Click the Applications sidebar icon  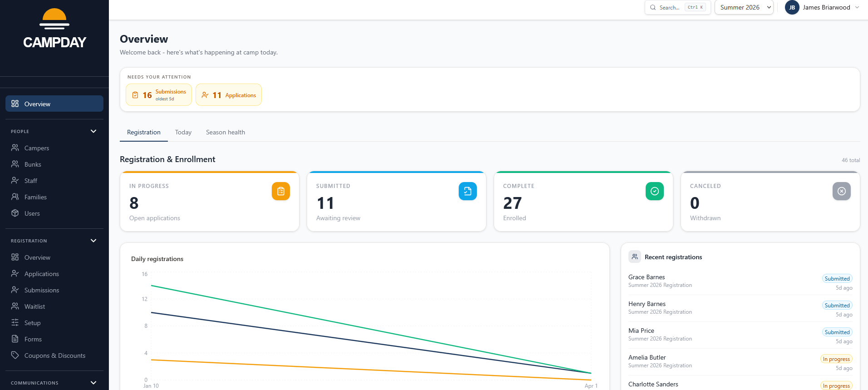[15, 274]
